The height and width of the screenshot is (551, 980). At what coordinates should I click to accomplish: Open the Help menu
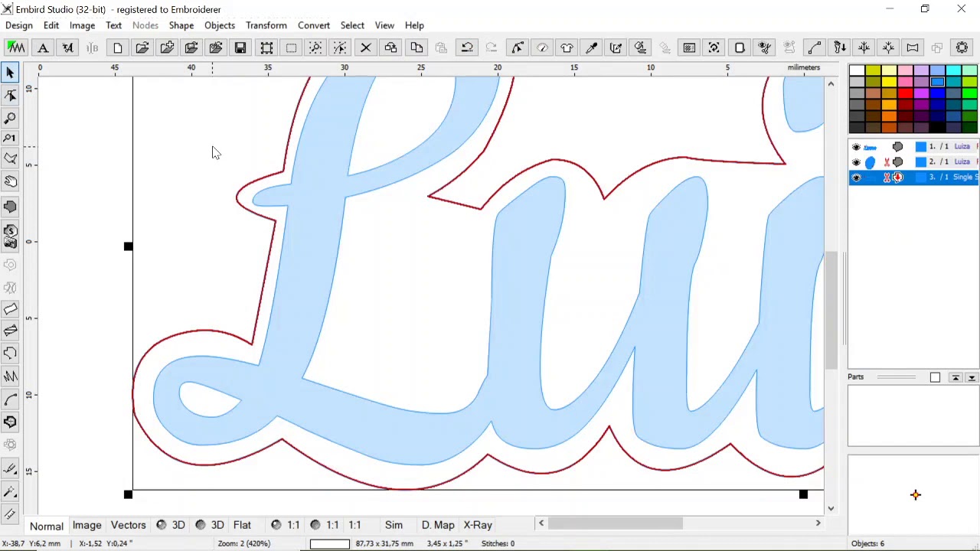(x=414, y=25)
